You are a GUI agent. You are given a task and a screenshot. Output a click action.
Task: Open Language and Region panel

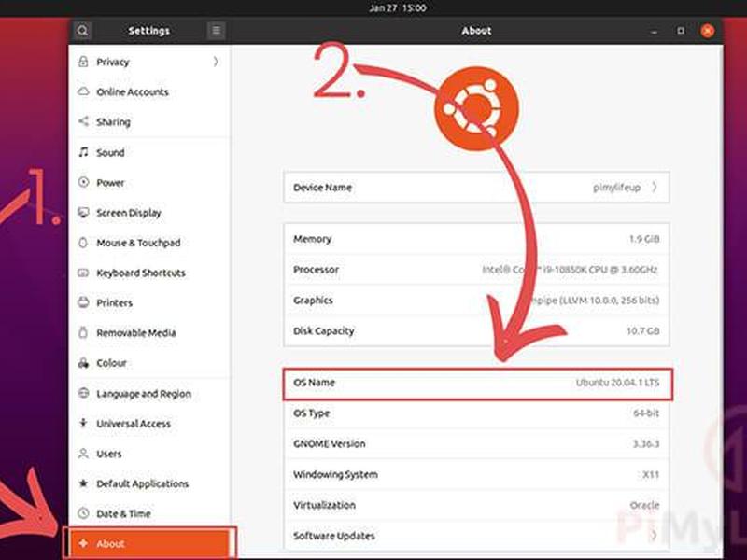(149, 393)
